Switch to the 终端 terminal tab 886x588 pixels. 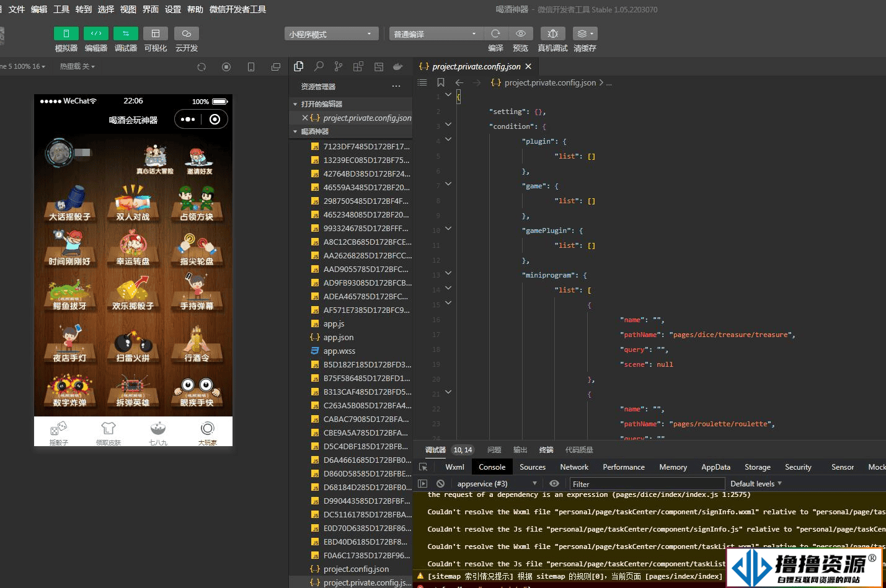coord(546,450)
